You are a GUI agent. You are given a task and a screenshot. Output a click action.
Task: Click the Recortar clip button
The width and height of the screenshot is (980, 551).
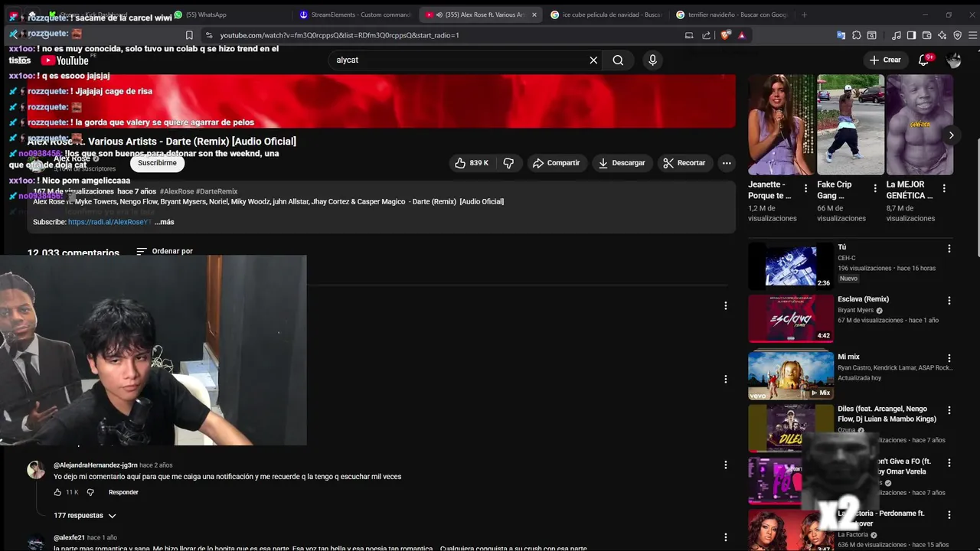click(x=684, y=163)
